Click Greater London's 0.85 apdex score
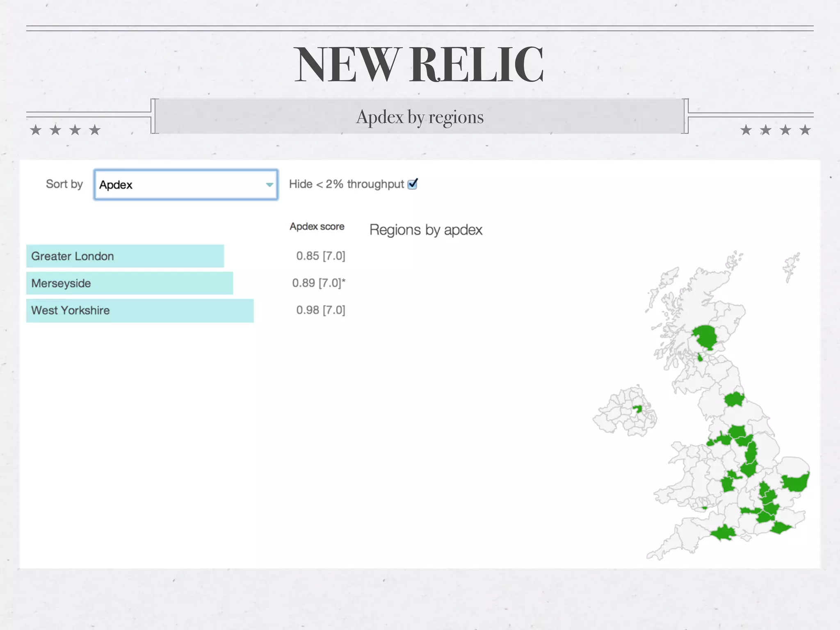840x630 pixels. click(320, 256)
